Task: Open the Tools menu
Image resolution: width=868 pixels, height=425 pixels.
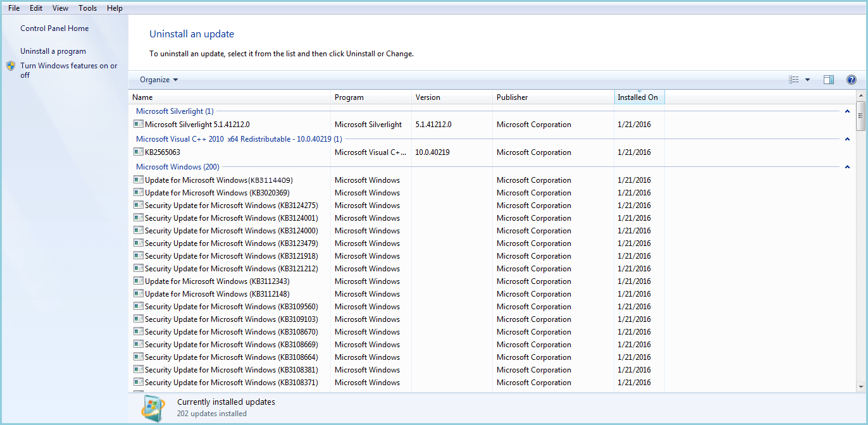Action: (x=88, y=8)
